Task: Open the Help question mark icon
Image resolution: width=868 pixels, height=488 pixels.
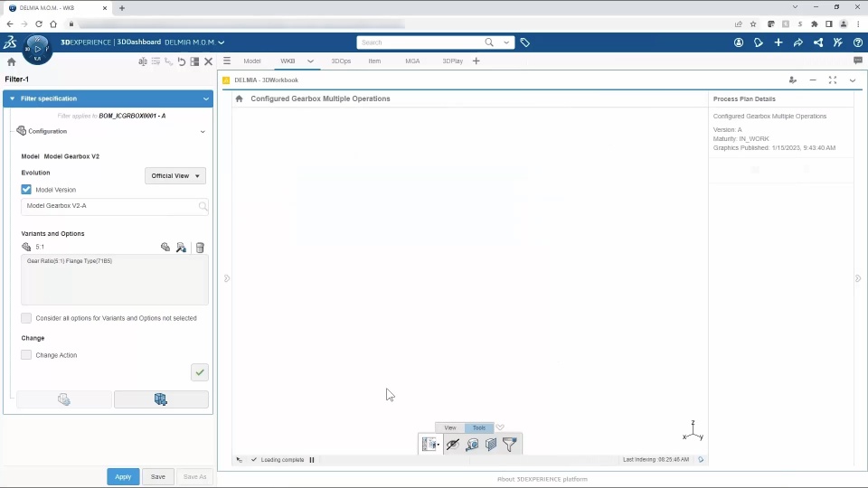Action: (857, 42)
